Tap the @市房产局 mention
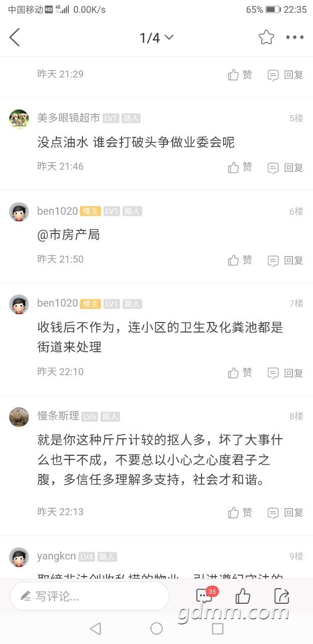This screenshot has width=313, height=644. click(69, 235)
